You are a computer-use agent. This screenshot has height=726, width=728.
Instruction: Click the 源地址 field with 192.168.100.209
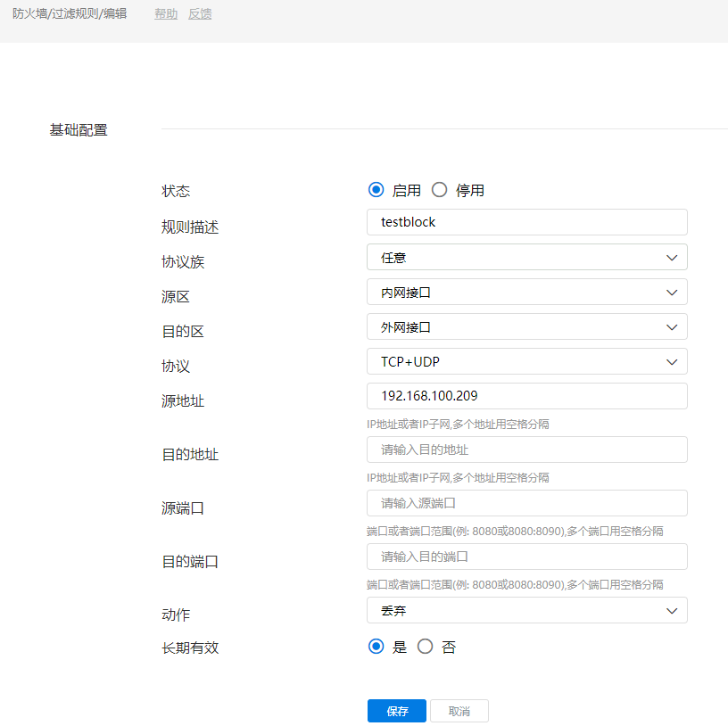(526, 396)
